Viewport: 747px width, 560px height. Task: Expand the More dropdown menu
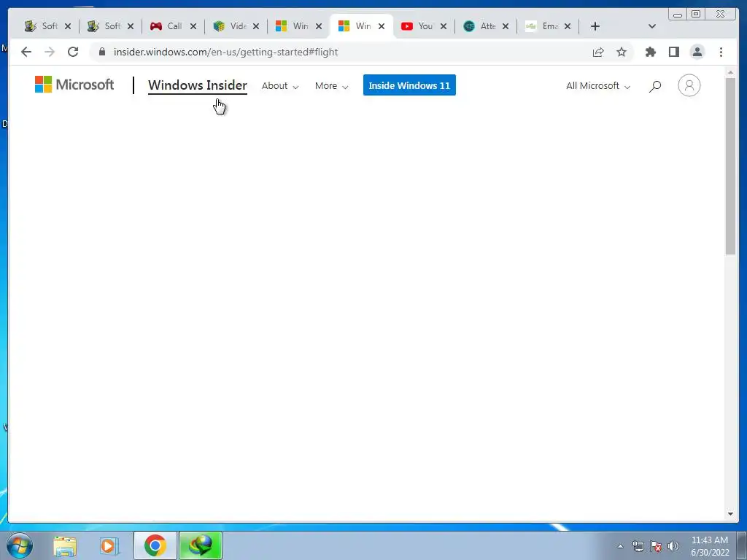[x=332, y=86]
